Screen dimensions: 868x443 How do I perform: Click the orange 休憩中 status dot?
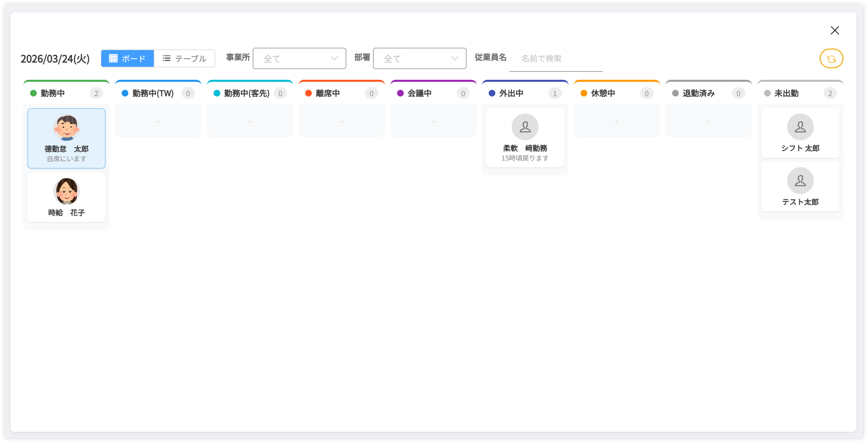coord(584,93)
